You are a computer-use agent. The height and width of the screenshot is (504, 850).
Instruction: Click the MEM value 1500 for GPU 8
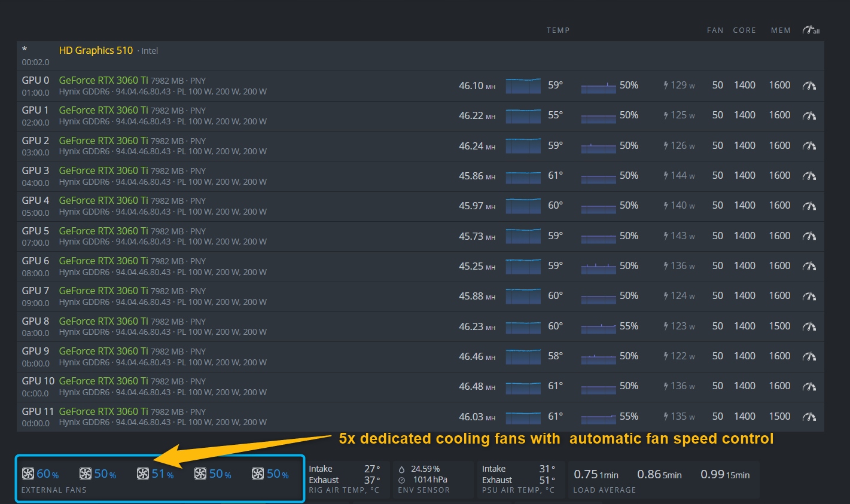pos(779,326)
